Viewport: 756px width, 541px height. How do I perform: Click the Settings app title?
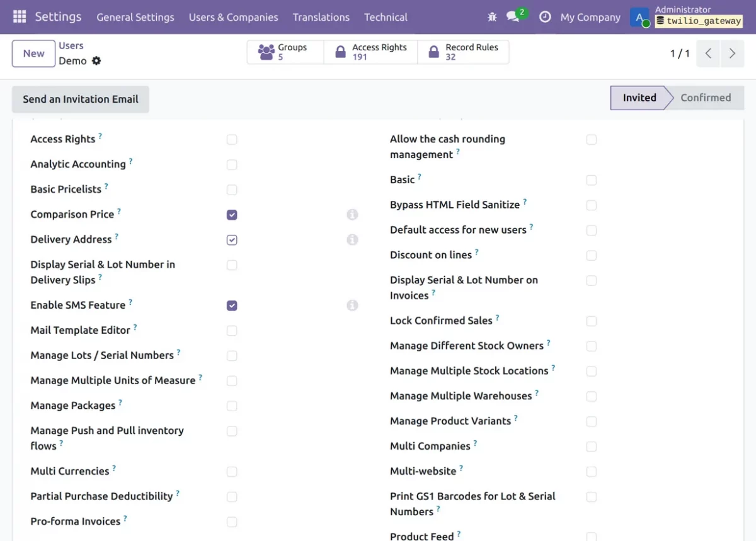coord(58,17)
